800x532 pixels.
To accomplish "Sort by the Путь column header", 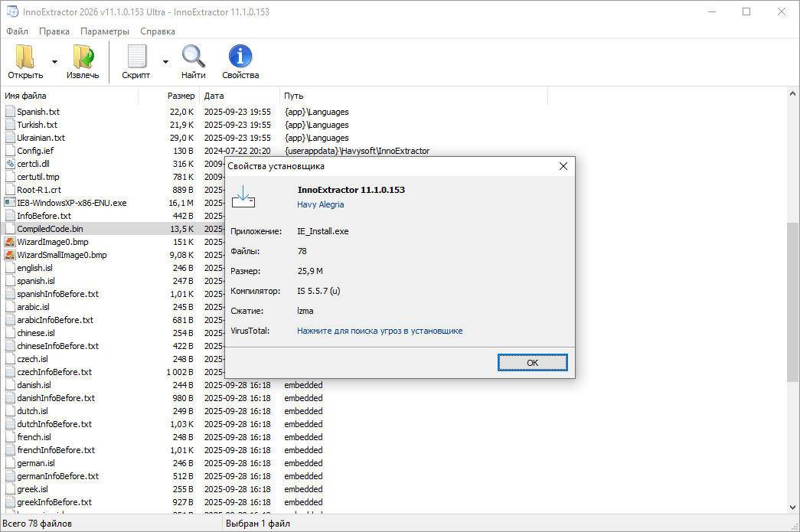I will click(x=413, y=96).
